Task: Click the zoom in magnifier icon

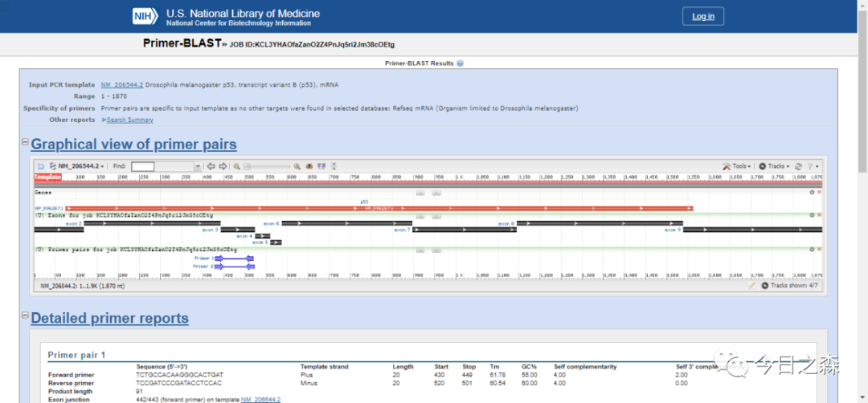Action: coord(297,166)
